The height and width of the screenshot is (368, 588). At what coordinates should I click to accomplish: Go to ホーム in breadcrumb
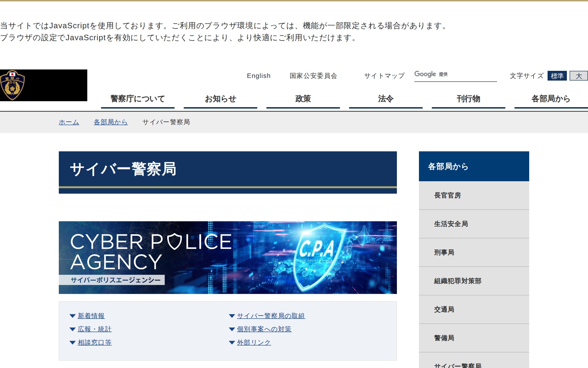(69, 122)
